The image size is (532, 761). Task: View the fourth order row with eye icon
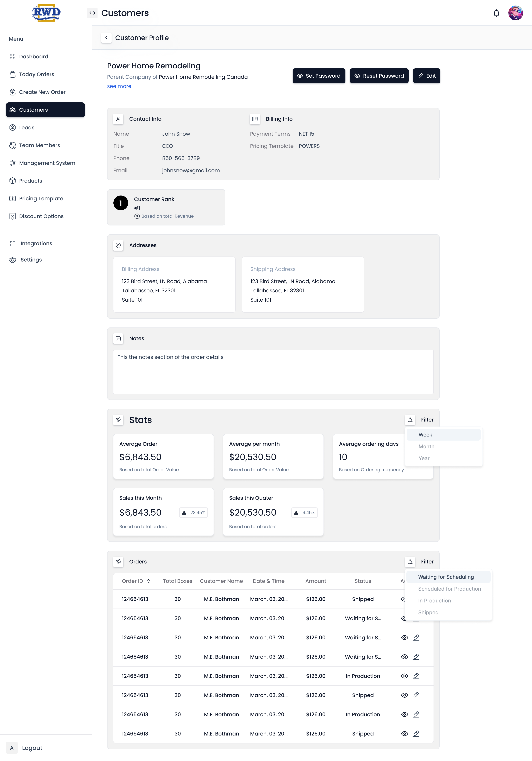(405, 657)
